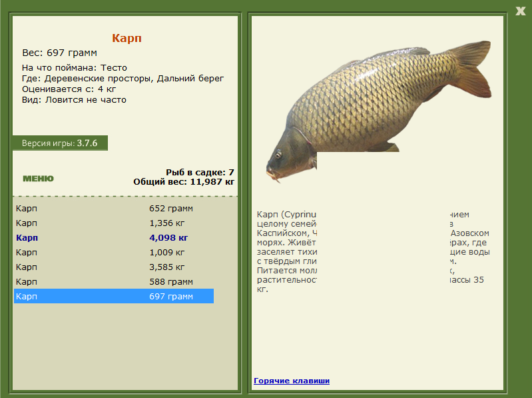Open the МЕНЮ button
The image size is (532, 398).
tap(39, 179)
